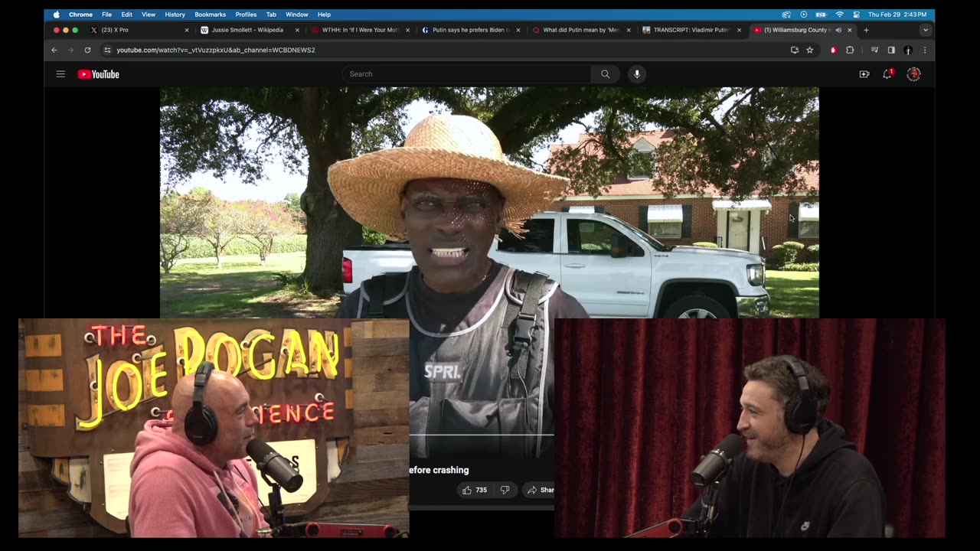Close the WTHH tab
This screenshot has height=551, width=980.
pyautogui.click(x=407, y=30)
